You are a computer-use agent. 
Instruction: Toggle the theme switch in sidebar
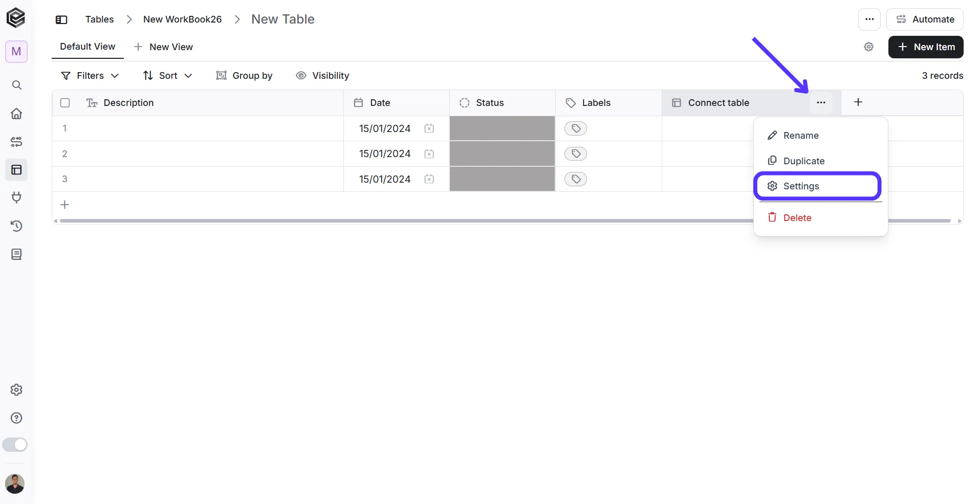[15, 445]
